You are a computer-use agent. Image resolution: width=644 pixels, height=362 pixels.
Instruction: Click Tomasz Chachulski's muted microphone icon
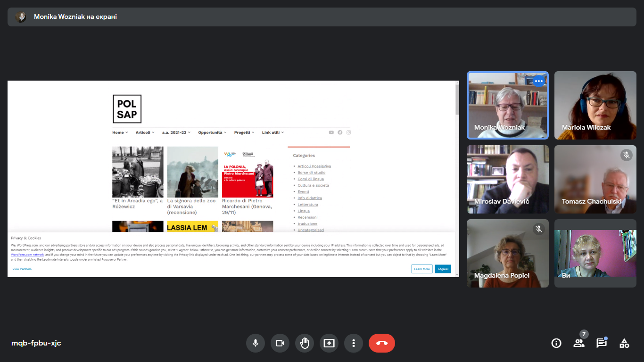click(626, 155)
